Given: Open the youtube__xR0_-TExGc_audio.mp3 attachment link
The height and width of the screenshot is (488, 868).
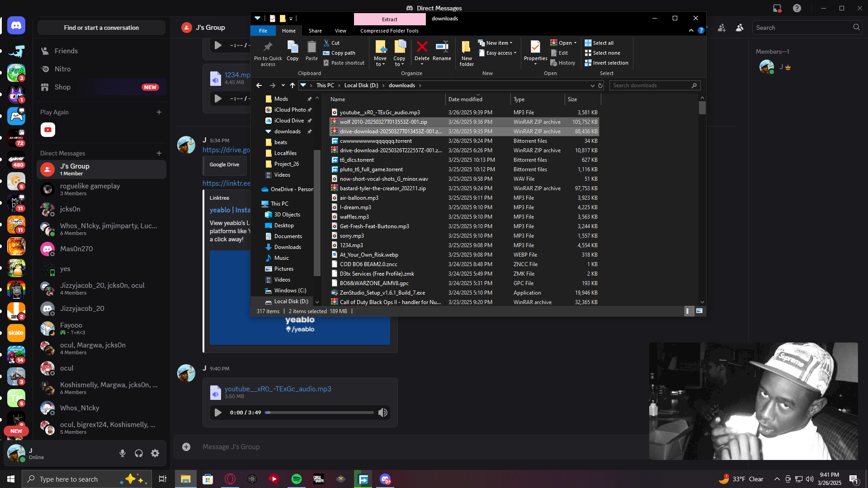Looking at the screenshot, I should point(278,389).
